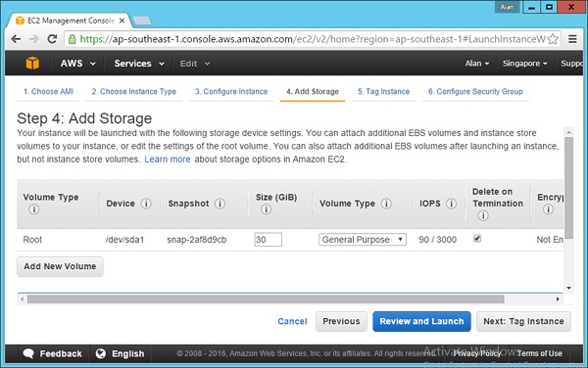
Task: Show info icon beside IOPS header
Action: tap(451, 204)
